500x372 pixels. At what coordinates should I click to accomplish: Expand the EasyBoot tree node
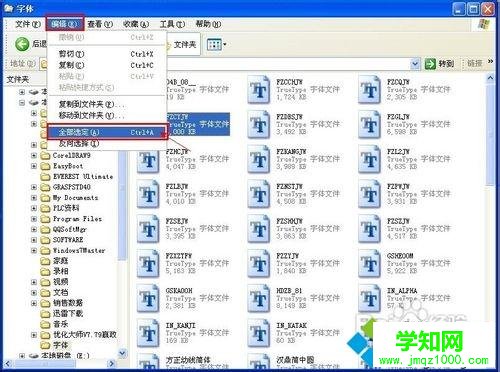34,166
